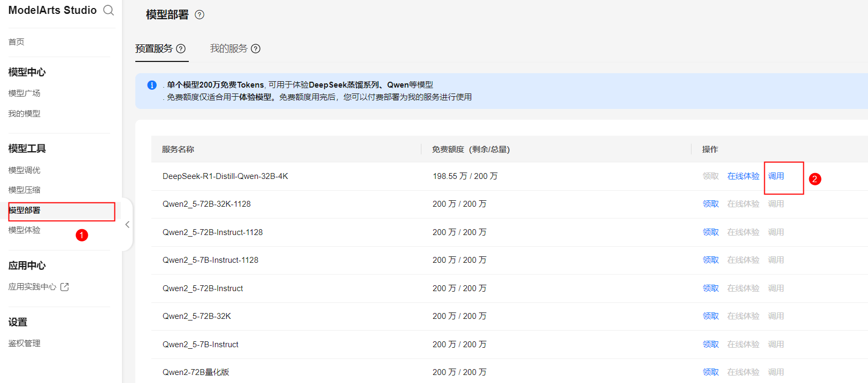This screenshot has height=383, width=868.
Task: Click 在线体验 for DeepSeek-R1-Distill-Qwen-32B-4K
Action: pyautogui.click(x=743, y=176)
